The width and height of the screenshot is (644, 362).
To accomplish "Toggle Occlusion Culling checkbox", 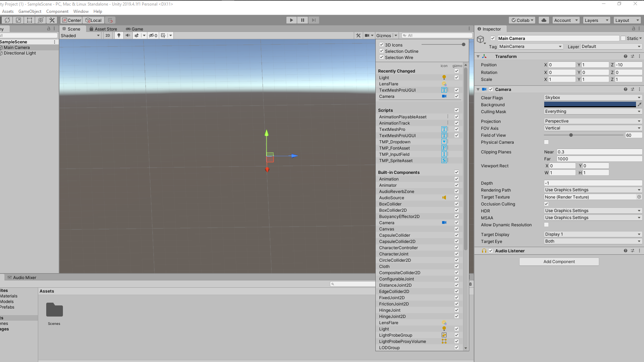I will pyautogui.click(x=546, y=204).
